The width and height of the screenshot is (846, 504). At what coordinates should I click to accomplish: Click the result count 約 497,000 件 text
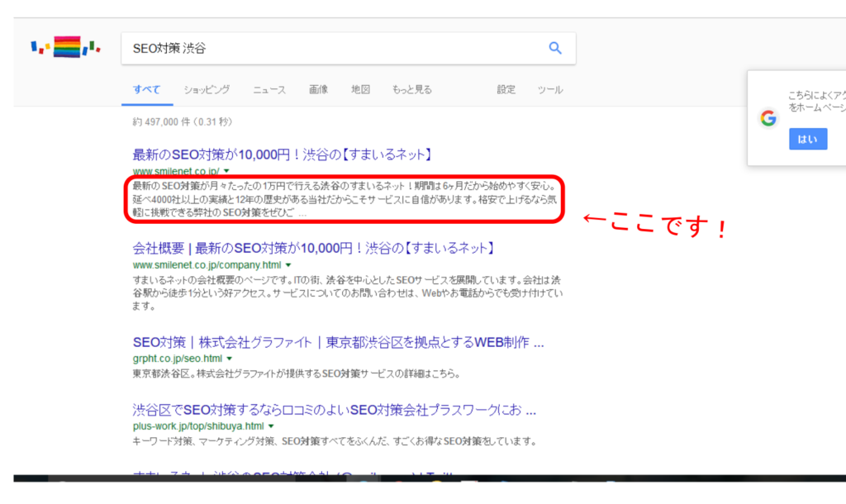point(183,122)
